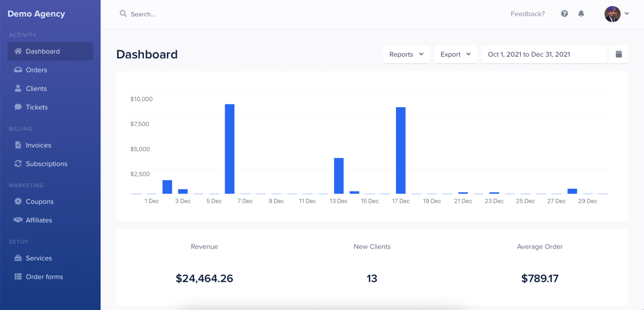This screenshot has height=310, width=644.
Task: Open the profile avatar chevron menu
Action: point(626,14)
